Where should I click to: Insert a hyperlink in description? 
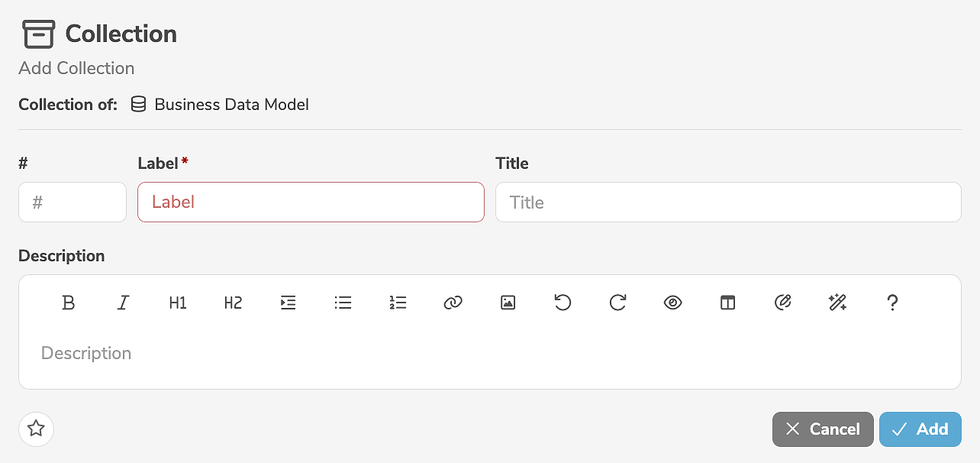453,303
